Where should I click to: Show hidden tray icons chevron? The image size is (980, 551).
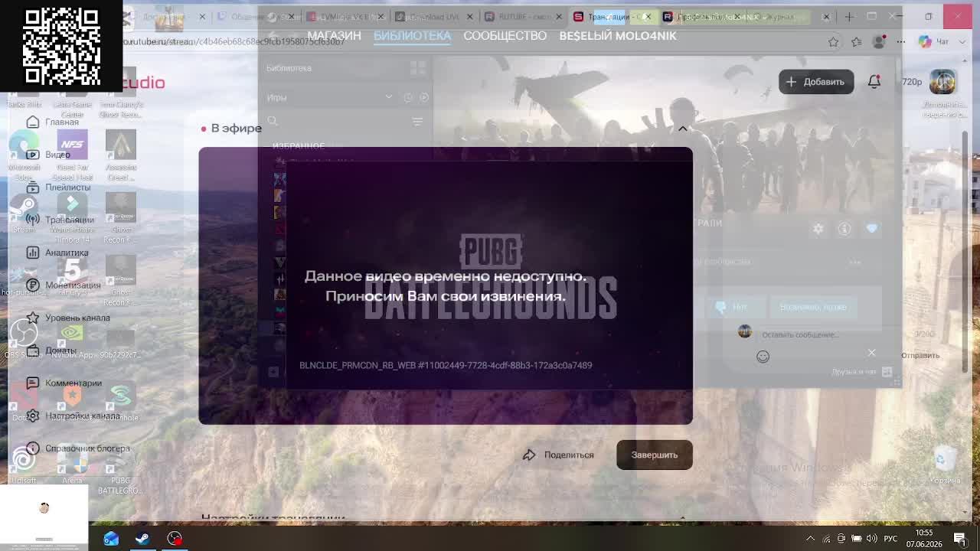pyautogui.click(x=810, y=539)
